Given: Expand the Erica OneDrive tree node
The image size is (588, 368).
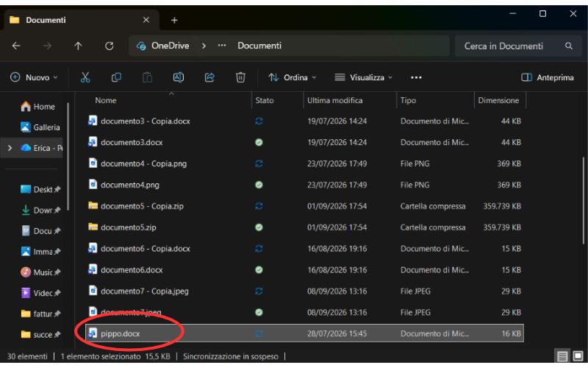Looking at the screenshot, I should pos(10,148).
